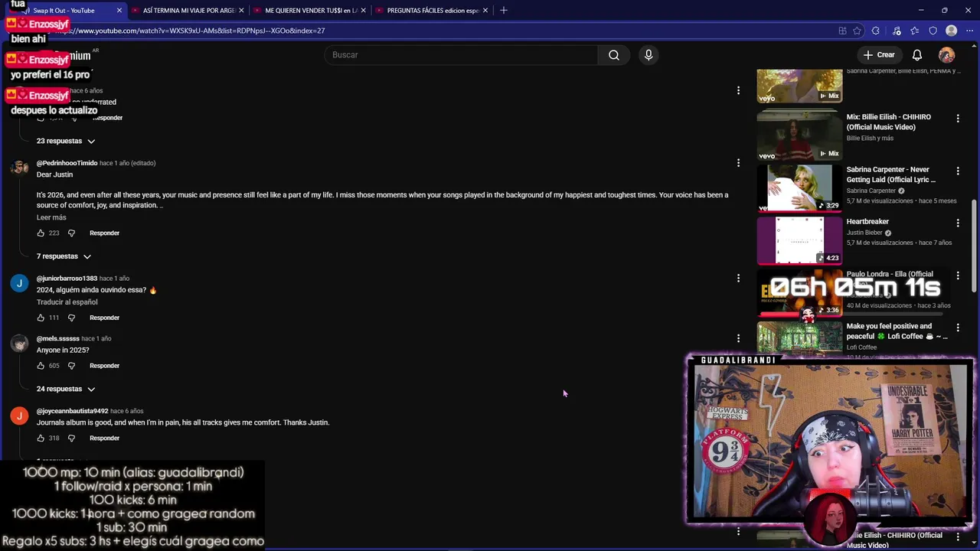The width and height of the screenshot is (980, 551).
Task: Select the Swap It Out YouTube tab
Action: click(x=64, y=11)
